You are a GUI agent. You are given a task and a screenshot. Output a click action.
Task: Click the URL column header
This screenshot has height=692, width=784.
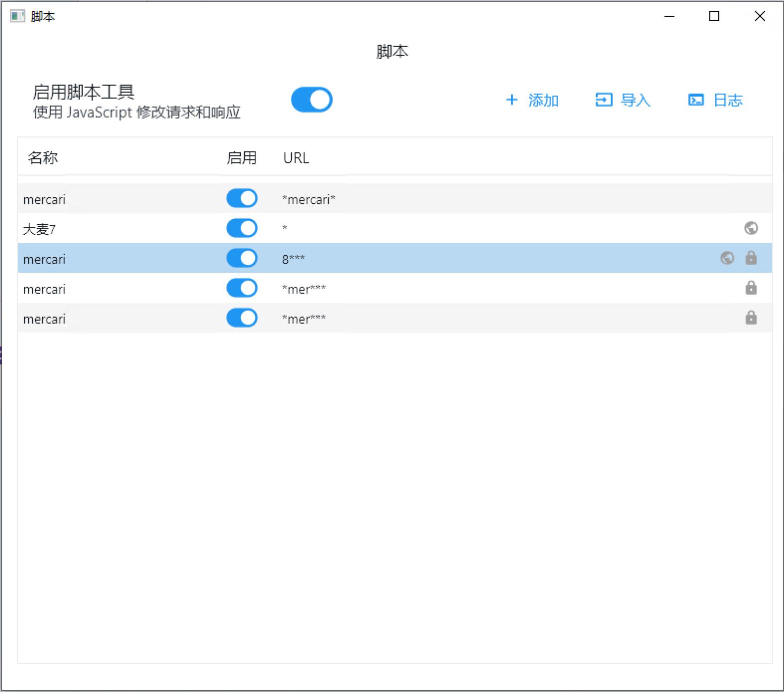(x=296, y=158)
